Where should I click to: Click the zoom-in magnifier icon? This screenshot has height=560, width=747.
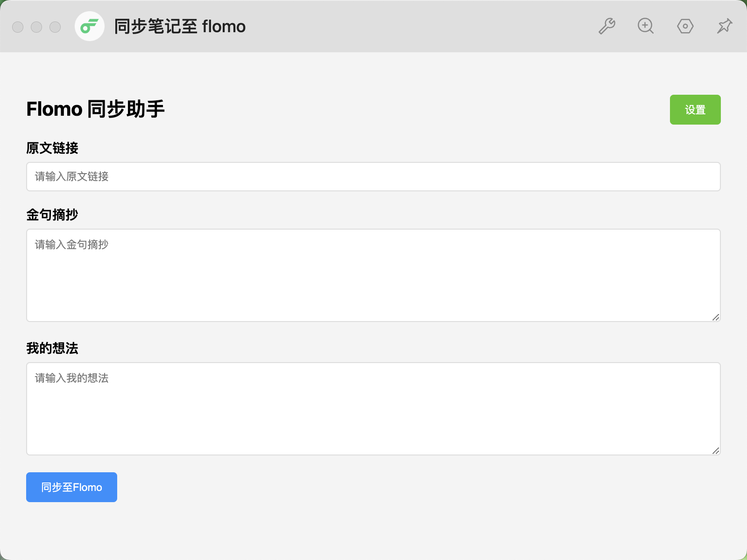(x=646, y=26)
